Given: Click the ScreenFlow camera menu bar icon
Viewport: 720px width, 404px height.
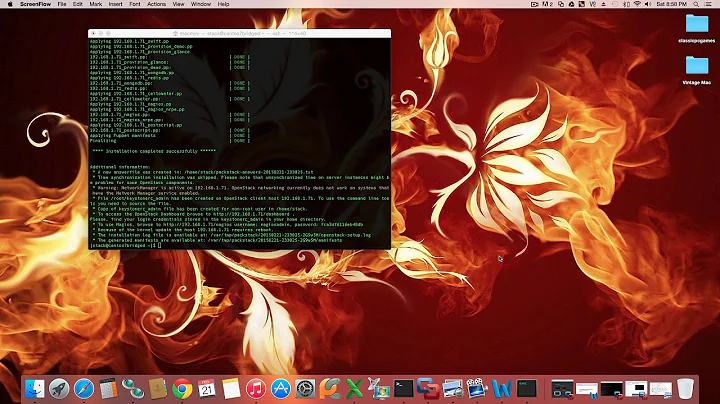Looking at the screenshot, I should point(534,4).
